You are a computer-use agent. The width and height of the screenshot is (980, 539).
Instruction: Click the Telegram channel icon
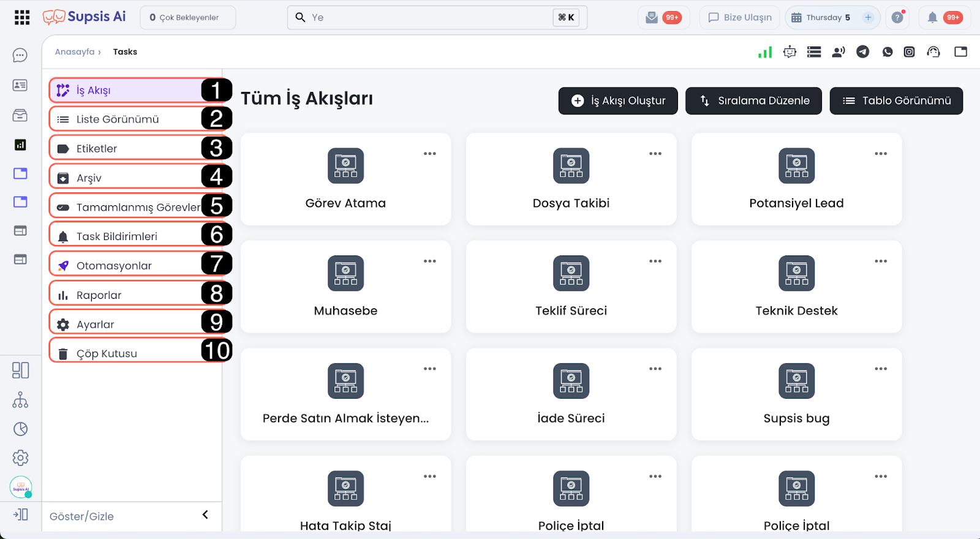[862, 52]
